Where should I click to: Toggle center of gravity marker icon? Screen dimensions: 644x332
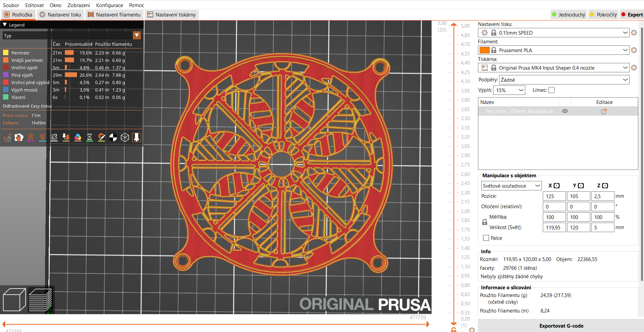(x=113, y=137)
